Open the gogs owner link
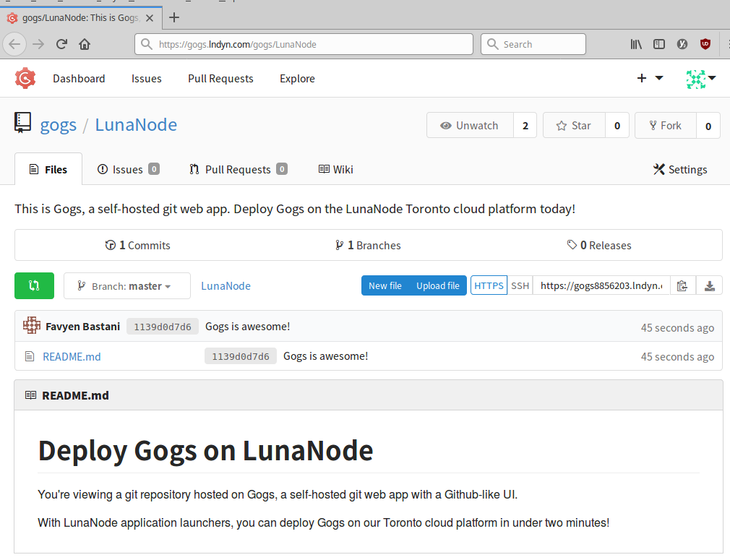The height and width of the screenshot is (560, 730). click(x=59, y=125)
